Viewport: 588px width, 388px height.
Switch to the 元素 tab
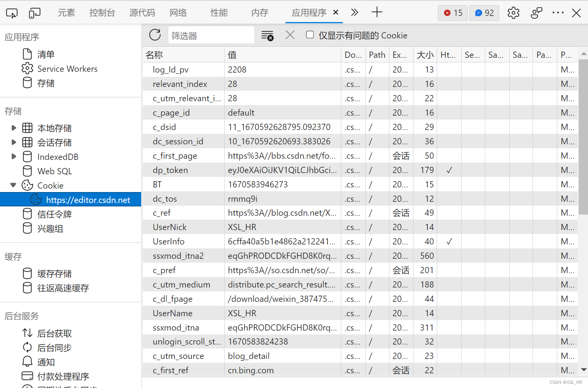pyautogui.click(x=66, y=13)
